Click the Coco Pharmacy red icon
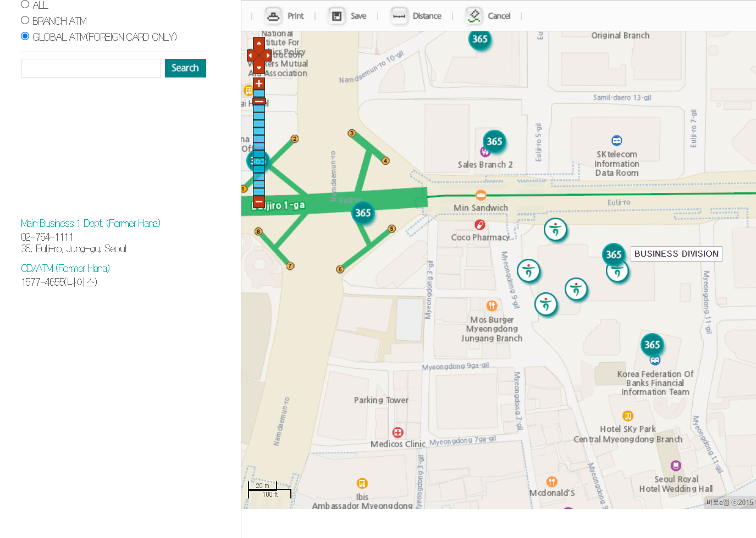This screenshot has height=538, width=756. [479, 225]
